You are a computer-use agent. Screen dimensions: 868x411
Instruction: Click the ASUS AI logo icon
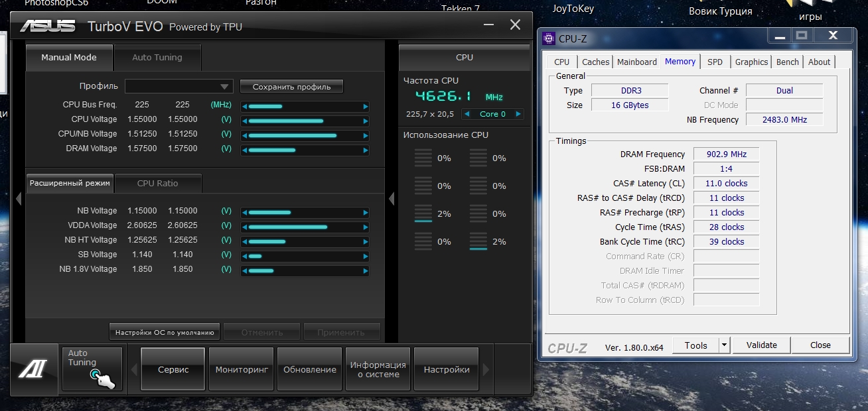click(x=34, y=369)
